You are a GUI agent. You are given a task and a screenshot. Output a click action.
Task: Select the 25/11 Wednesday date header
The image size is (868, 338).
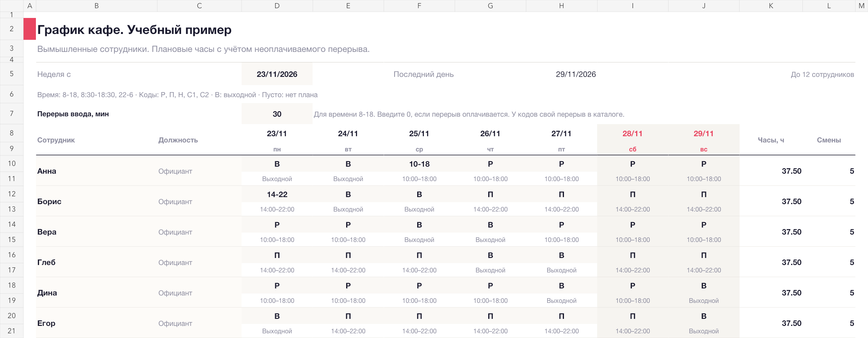tap(419, 133)
